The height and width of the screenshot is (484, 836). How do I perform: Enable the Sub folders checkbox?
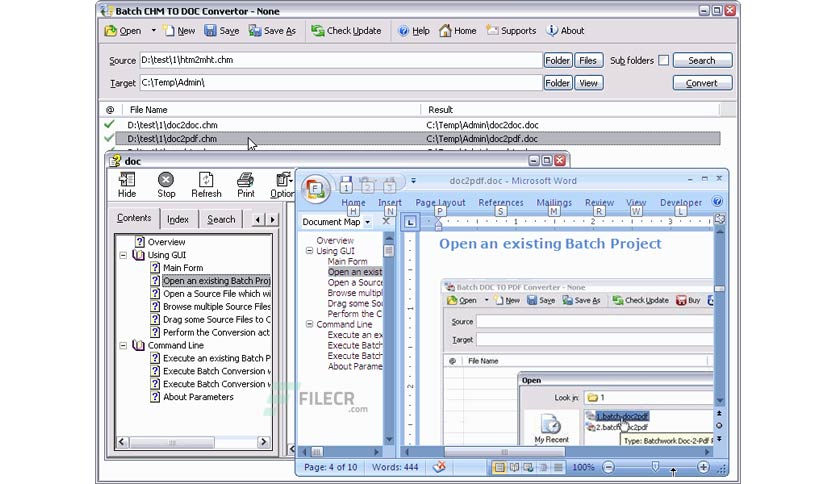pyautogui.click(x=663, y=60)
